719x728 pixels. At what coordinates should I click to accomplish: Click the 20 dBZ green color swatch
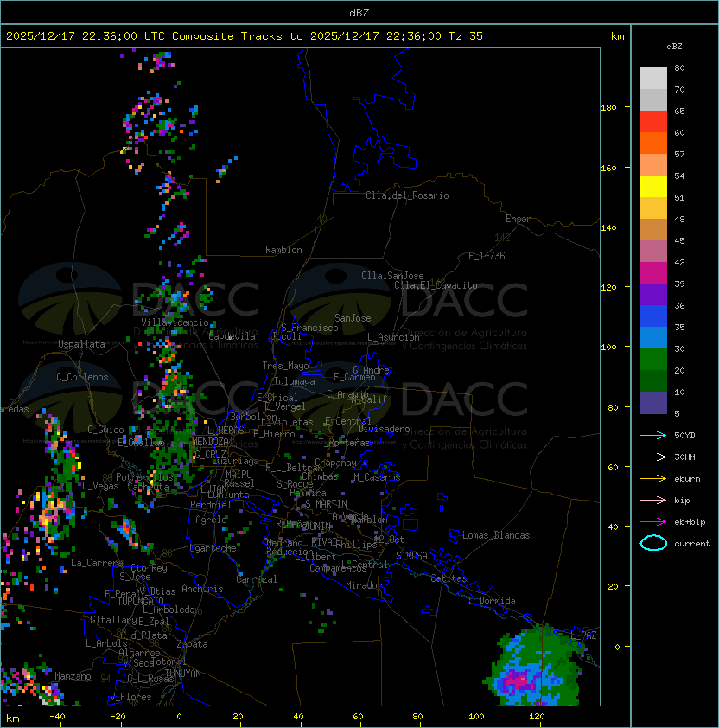coord(653,381)
